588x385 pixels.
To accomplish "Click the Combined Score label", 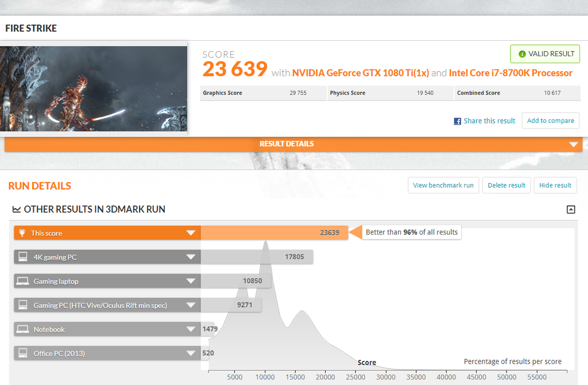I will [478, 93].
